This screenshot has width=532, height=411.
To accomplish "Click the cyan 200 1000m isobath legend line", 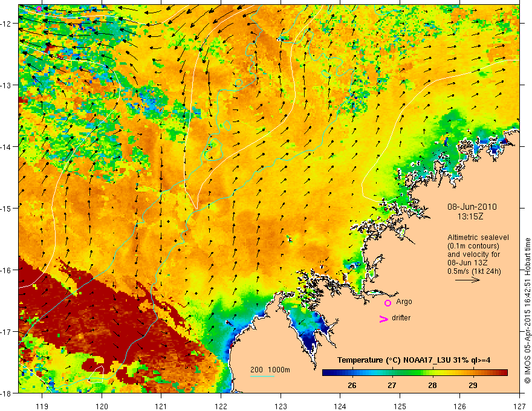I will tap(262, 376).
